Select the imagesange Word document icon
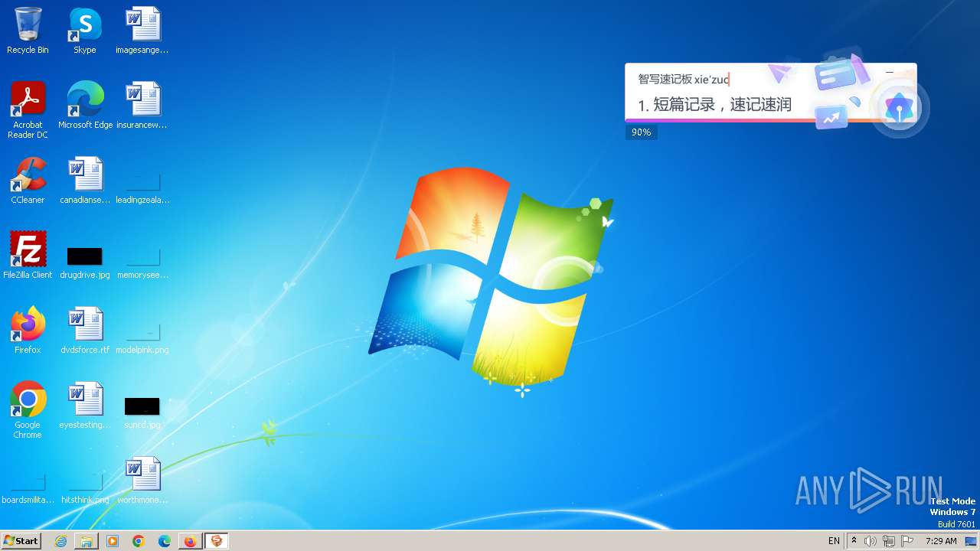Screen dimensions: 980x551 point(142,31)
